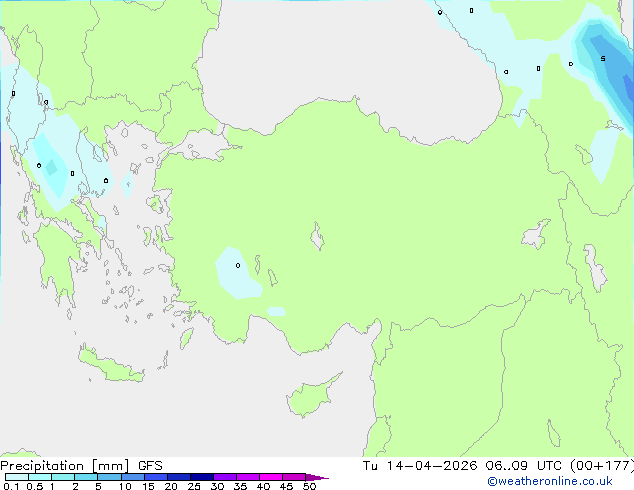Click the 35–40 mm legend color swatch

[248, 477]
